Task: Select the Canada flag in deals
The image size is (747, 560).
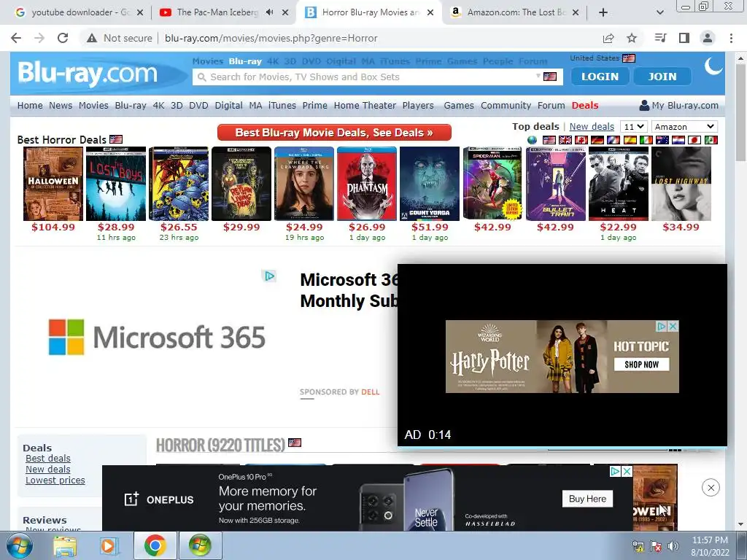Action: click(581, 140)
